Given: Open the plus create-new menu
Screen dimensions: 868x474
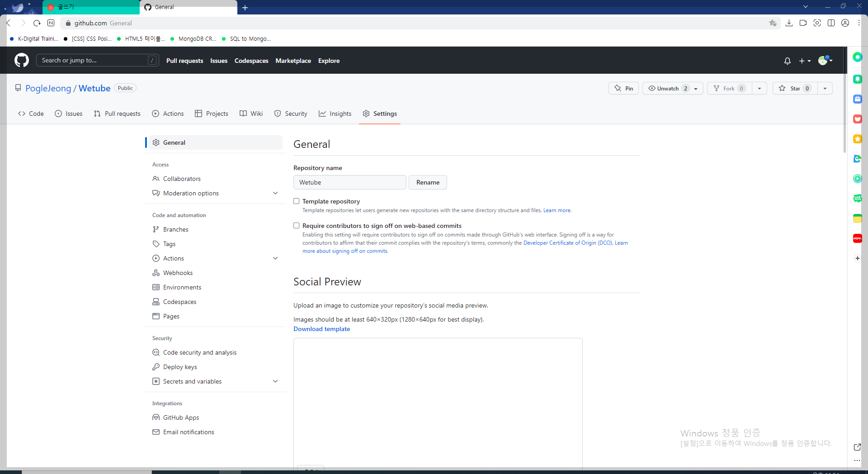Looking at the screenshot, I should click(805, 61).
